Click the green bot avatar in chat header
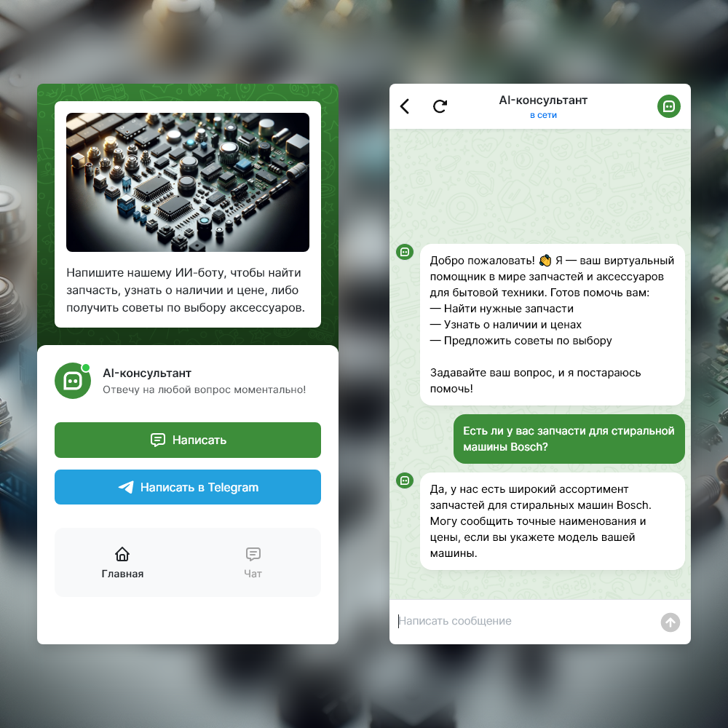The width and height of the screenshot is (728, 728). (668, 106)
